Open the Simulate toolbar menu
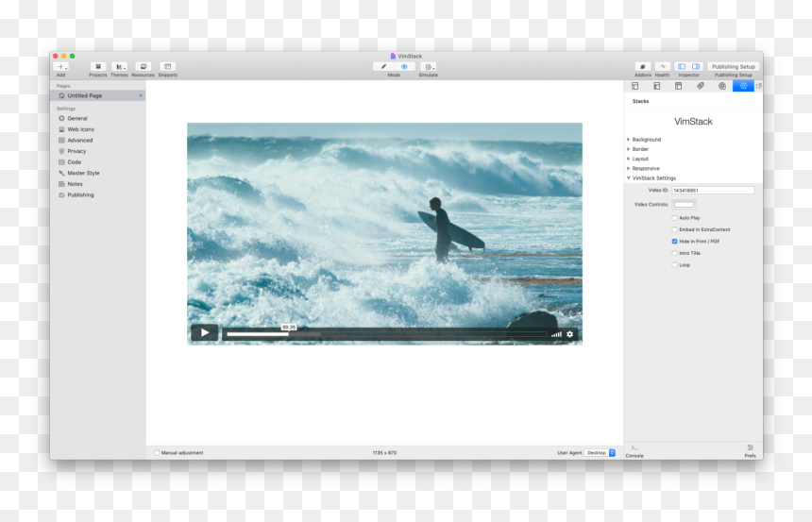 point(429,67)
